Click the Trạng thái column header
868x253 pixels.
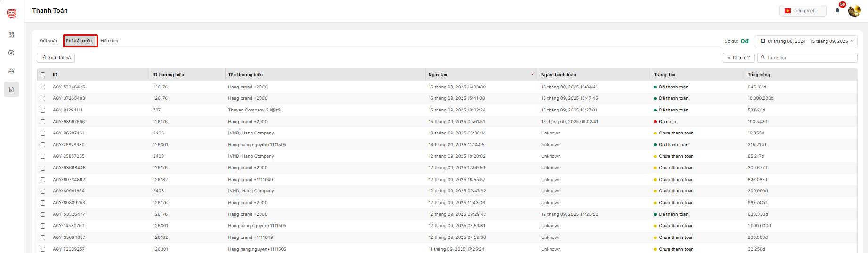tap(664, 75)
